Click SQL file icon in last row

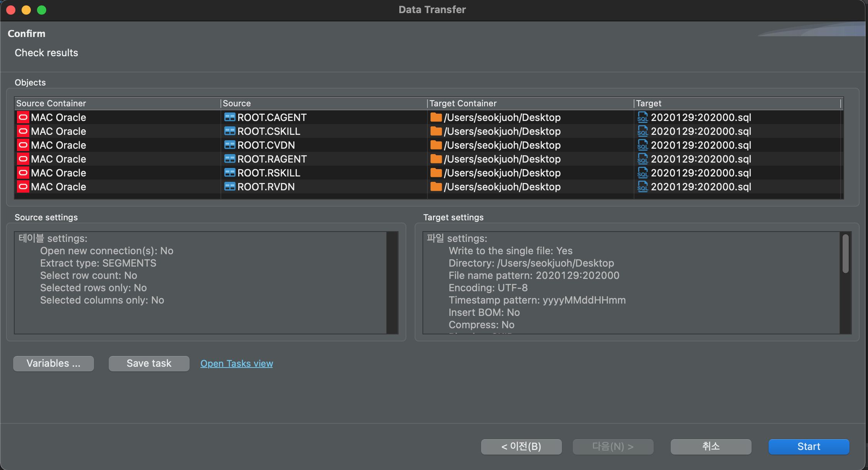pyautogui.click(x=643, y=187)
